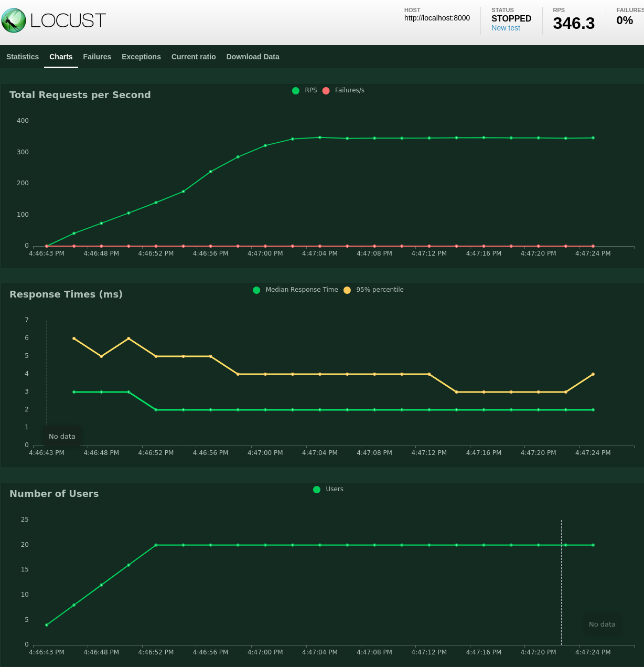Toggle the Failures/s legend series
Viewport: 644px width, 667px height.
click(344, 90)
